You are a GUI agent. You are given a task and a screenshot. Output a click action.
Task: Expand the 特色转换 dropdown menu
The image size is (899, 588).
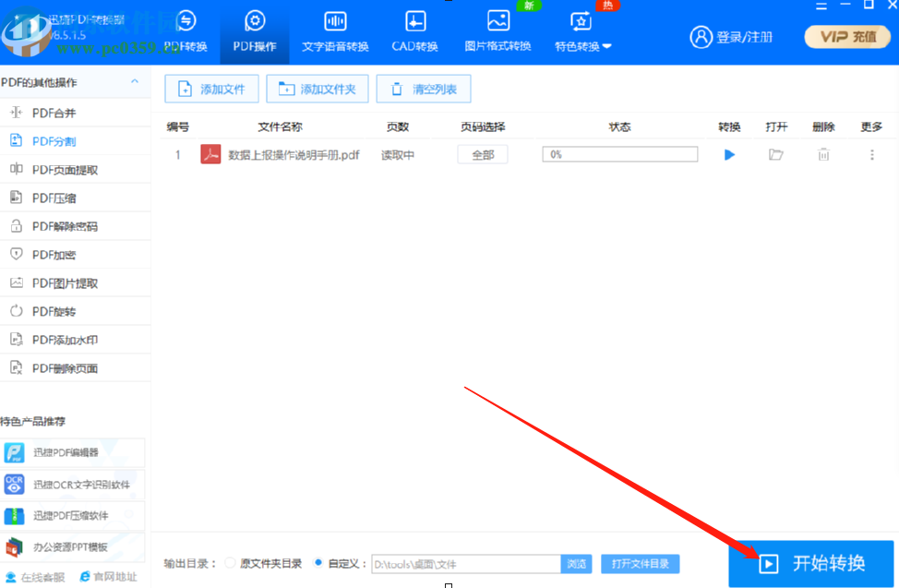pos(582,44)
